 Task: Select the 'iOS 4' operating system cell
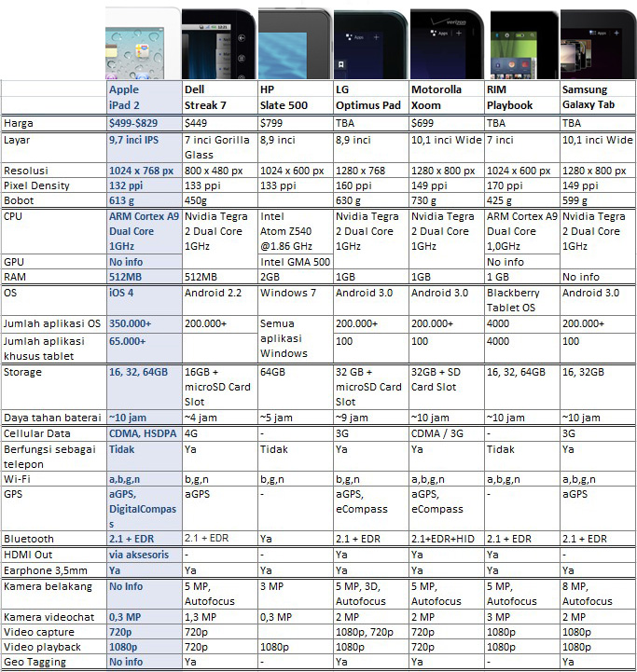pos(145,300)
